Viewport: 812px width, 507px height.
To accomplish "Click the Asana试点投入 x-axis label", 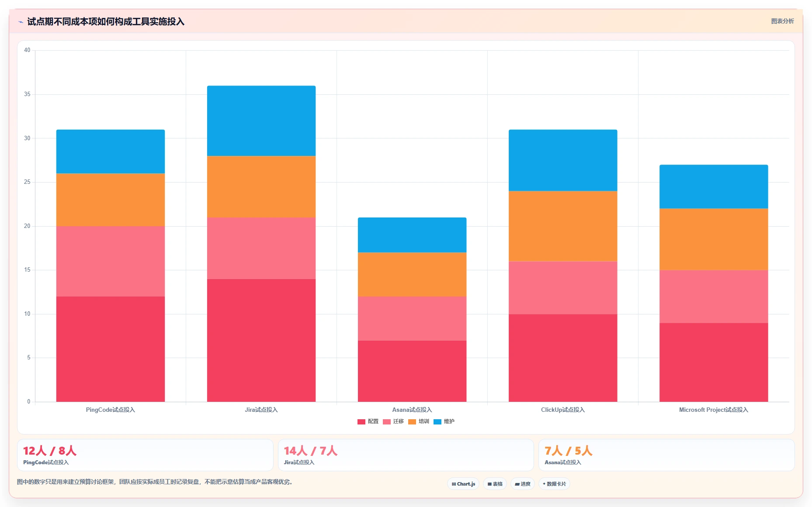I will pyautogui.click(x=412, y=410).
